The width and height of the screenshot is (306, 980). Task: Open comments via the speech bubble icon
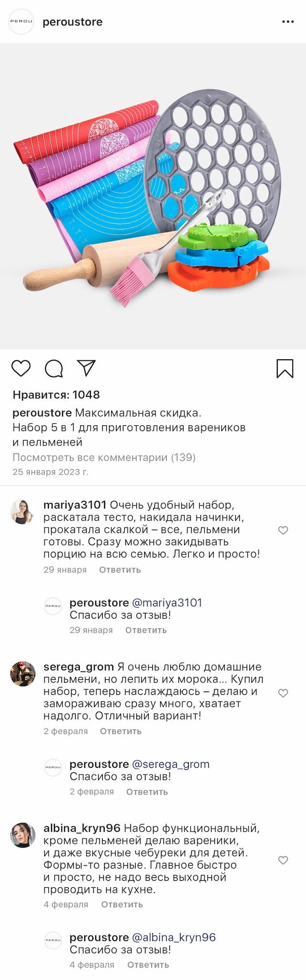click(54, 368)
